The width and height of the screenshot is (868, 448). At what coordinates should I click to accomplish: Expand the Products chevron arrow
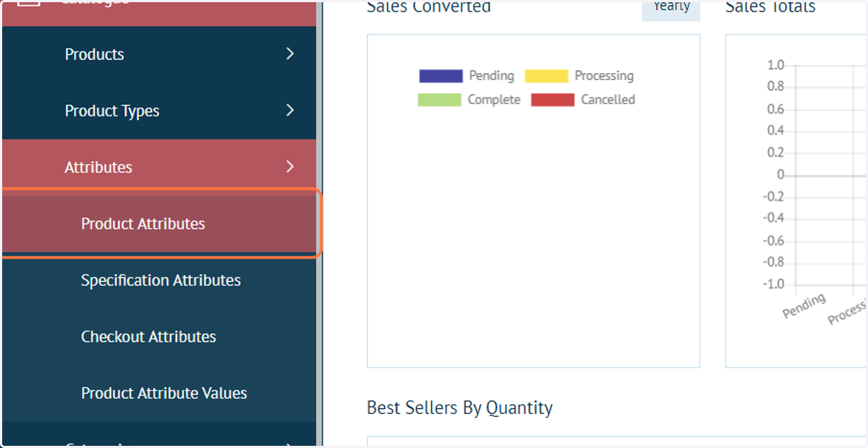290,53
